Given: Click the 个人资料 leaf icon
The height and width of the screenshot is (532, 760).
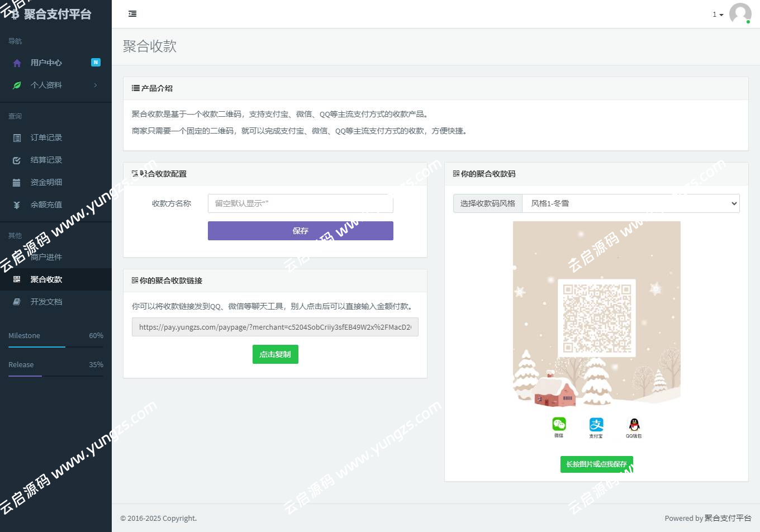Looking at the screenshot, I should point(17,84).
